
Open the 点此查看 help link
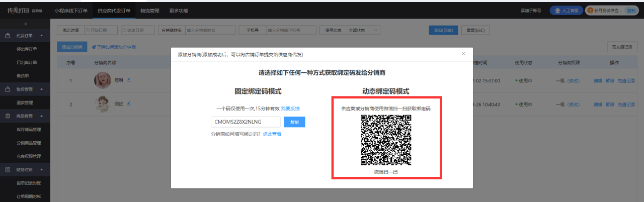click(x=272, y=134)
